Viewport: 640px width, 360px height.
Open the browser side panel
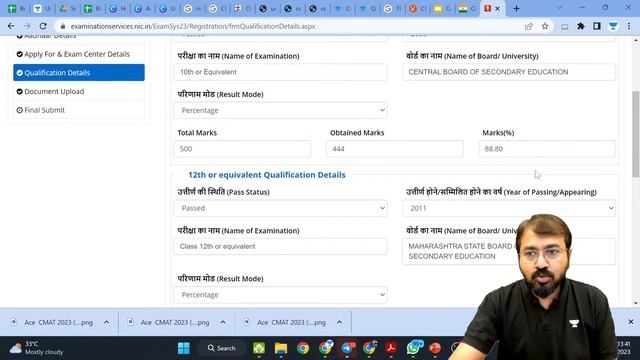(597, 26)
